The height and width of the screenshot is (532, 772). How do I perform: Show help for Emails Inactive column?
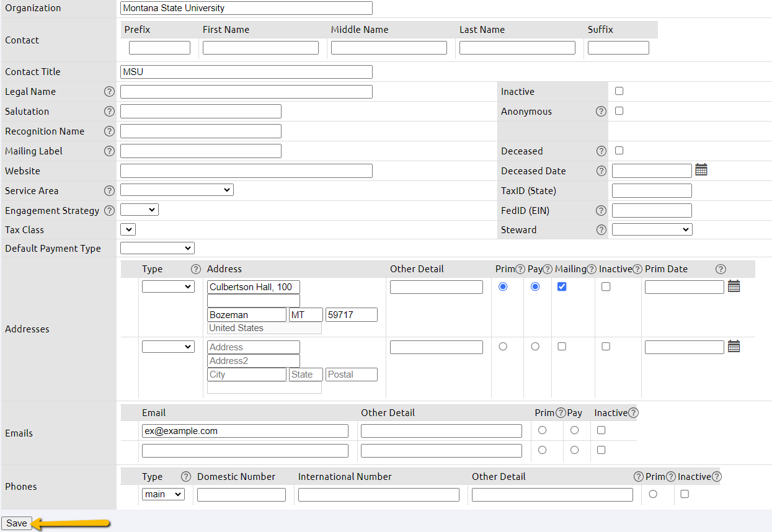pos(633,413)
